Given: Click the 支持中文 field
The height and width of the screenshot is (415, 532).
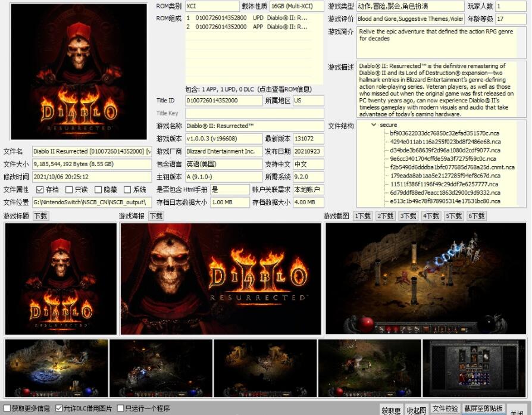Looking at the screenshot, I should 308,164.
